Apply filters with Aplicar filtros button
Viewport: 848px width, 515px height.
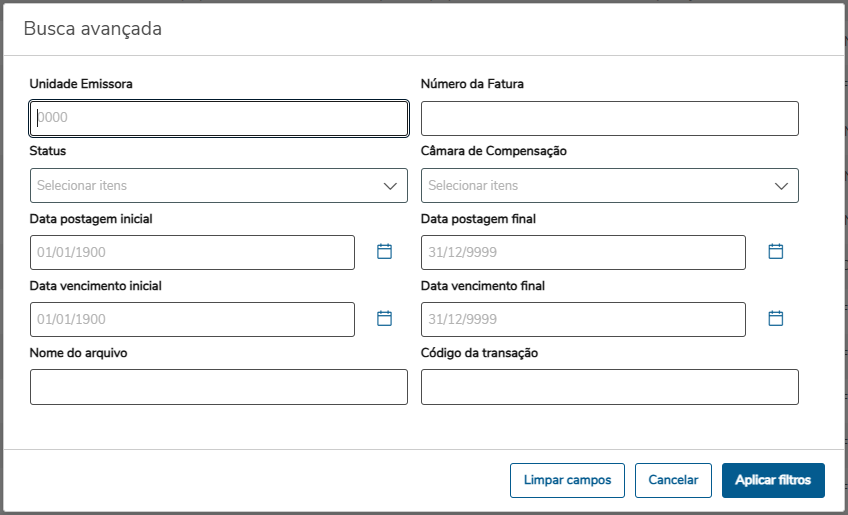click(773, 480)
